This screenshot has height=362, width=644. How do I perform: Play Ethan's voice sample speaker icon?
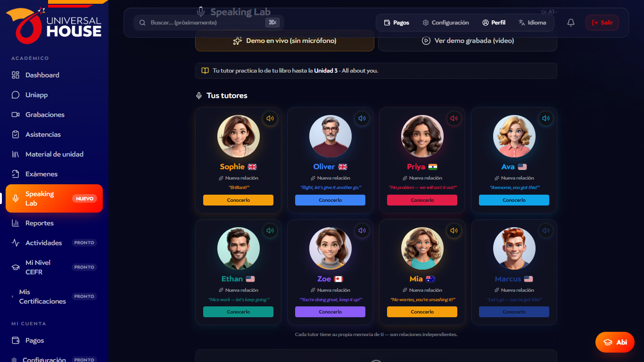click(270, 230)
